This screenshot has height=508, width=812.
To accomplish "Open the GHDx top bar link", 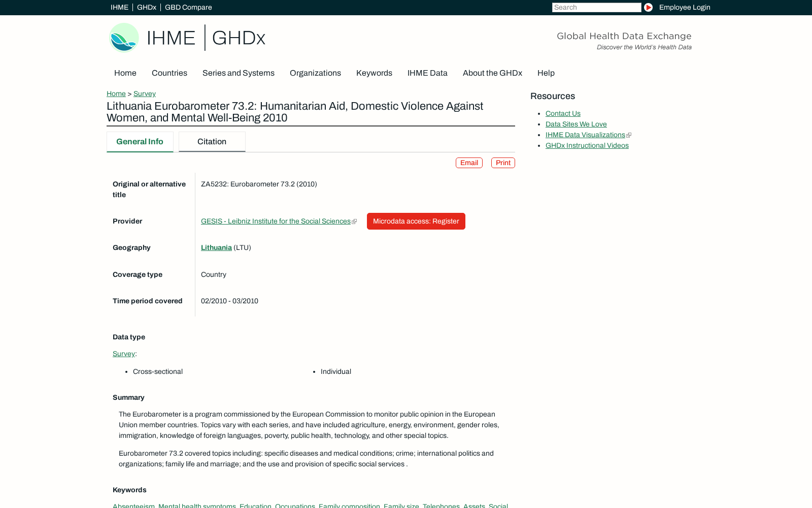I will [x=147, y=7].
